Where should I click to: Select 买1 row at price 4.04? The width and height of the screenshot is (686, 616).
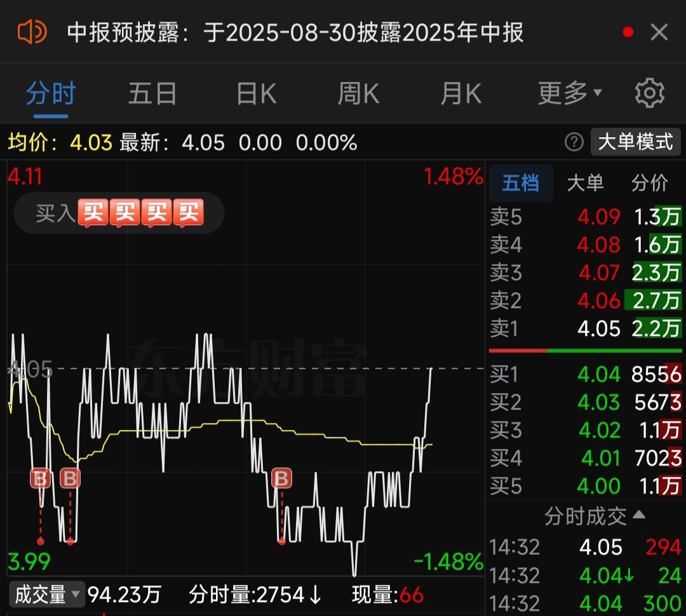[x=586, y=375]
